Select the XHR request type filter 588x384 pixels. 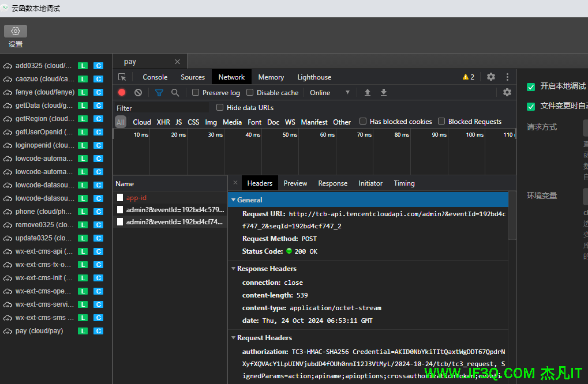(x=163, y=122)
